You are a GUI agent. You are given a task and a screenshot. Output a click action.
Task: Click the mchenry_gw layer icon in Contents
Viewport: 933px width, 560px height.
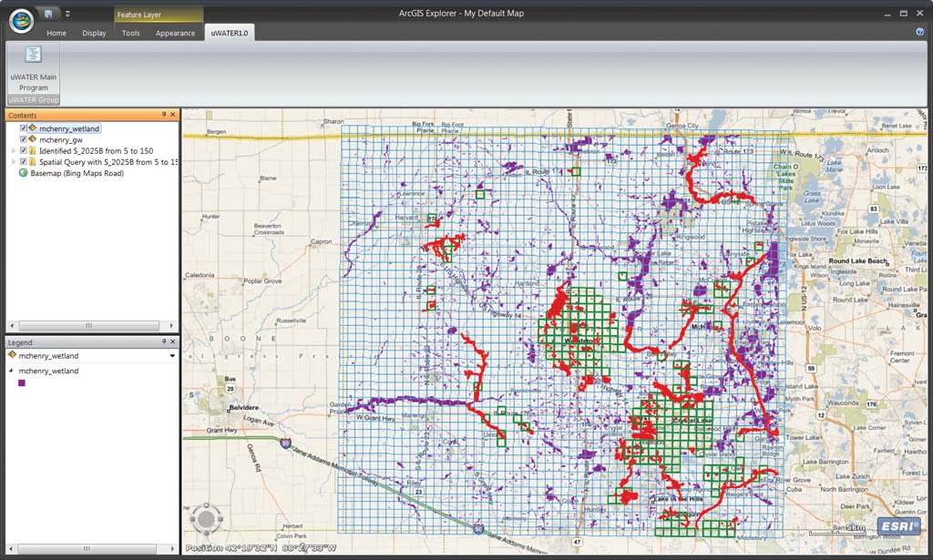pos(33,139)
